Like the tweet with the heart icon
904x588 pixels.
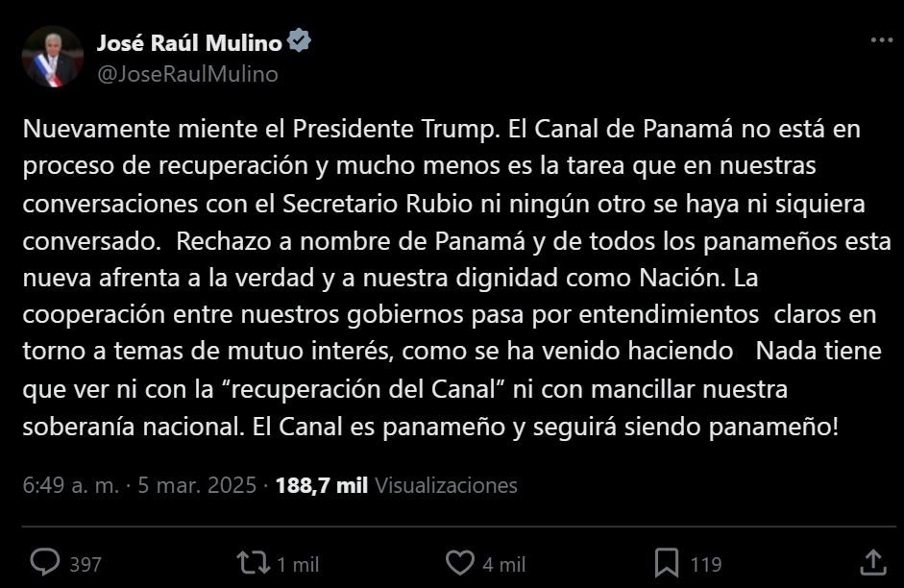pyautogui.click(x=461, y=562)
